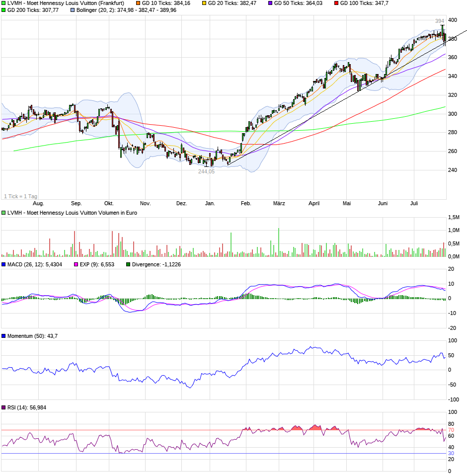The height and width of the screenshot is (476, 467).
Task: Click the 380 price axis value
Action: 453,39
